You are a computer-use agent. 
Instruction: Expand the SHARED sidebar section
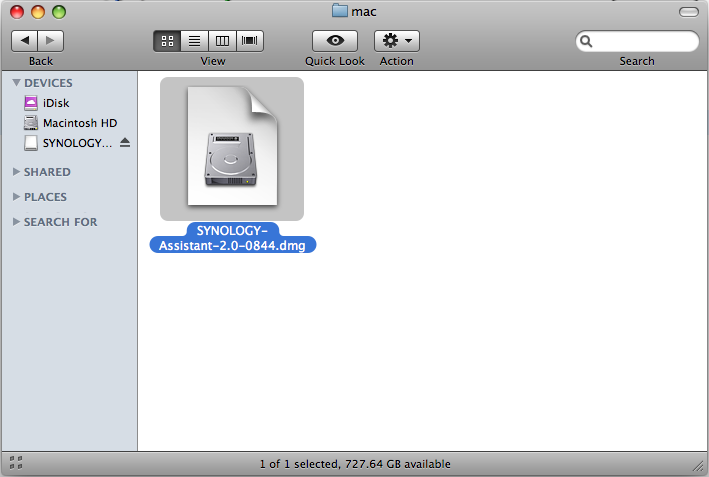[16, 172]
